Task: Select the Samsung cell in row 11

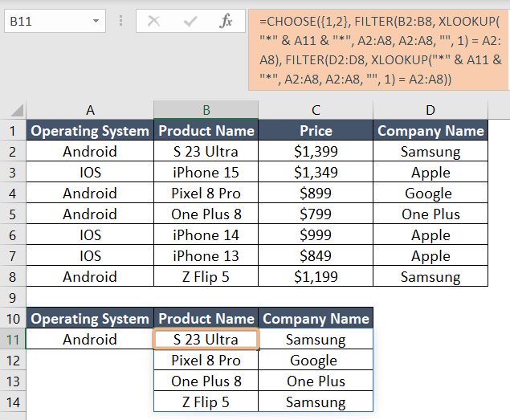Action: pos(316,340)
